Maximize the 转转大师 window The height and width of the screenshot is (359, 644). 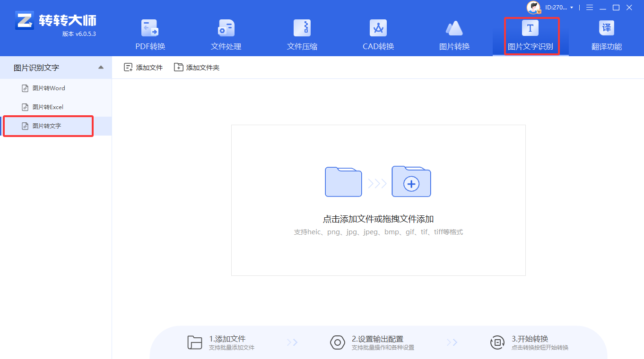(616, 8)
